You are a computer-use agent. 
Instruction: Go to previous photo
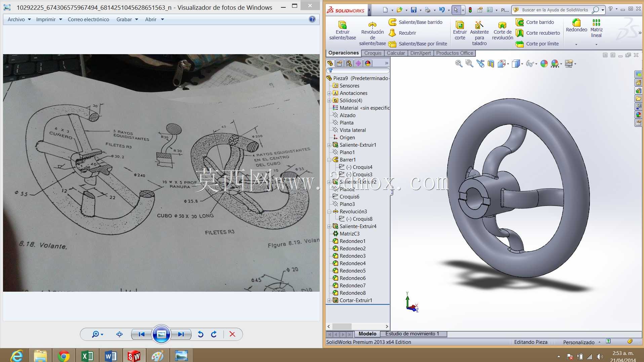pyautogui.click(x=142, y=334)
